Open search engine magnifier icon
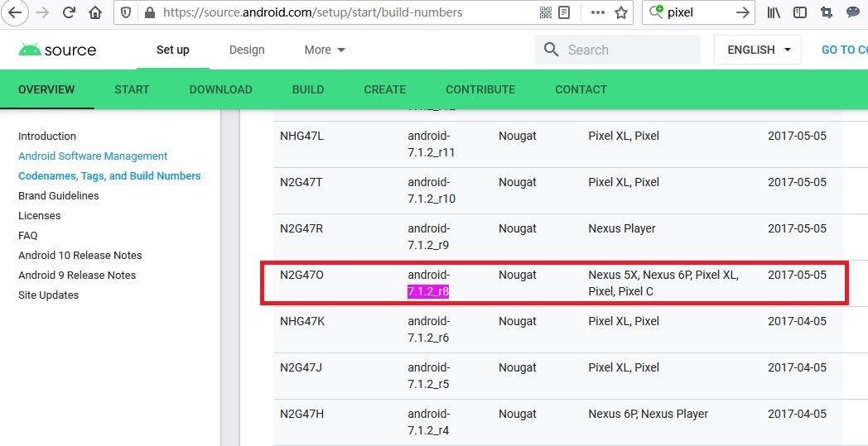This screenshot has width=868, height=446. coord(656,12)
